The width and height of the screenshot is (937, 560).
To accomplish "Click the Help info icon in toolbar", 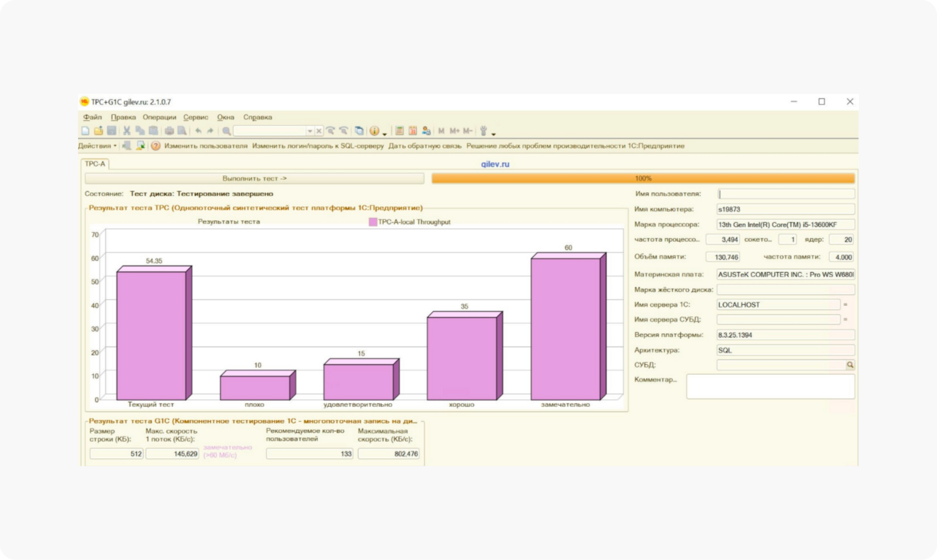I will [374, 131].
